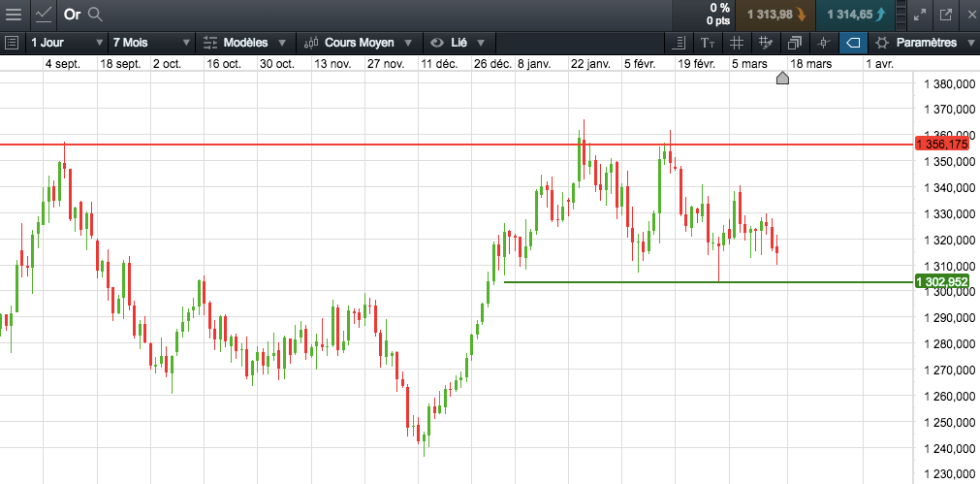980x484 pixels.
Task: Click the gray time axis marker arrow
Action: pos(782,78)
